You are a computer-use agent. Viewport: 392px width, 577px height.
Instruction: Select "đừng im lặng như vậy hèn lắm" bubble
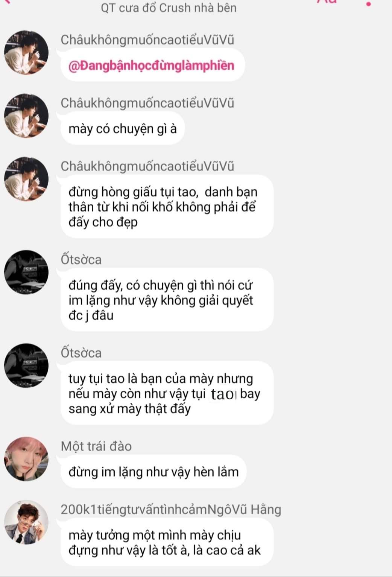pos(153,472)
